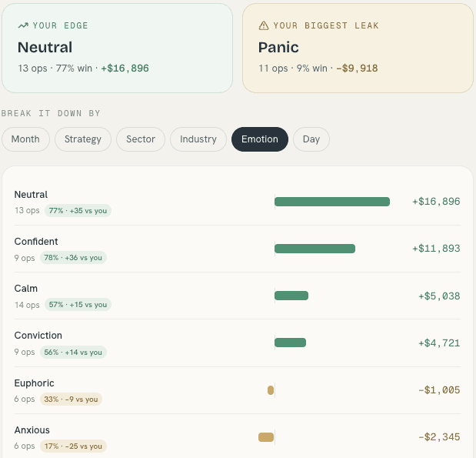The height and width of the screenshot is (458, 476).
Task: Select the Conviction emotion row title
Action: (x=38, y=335)
